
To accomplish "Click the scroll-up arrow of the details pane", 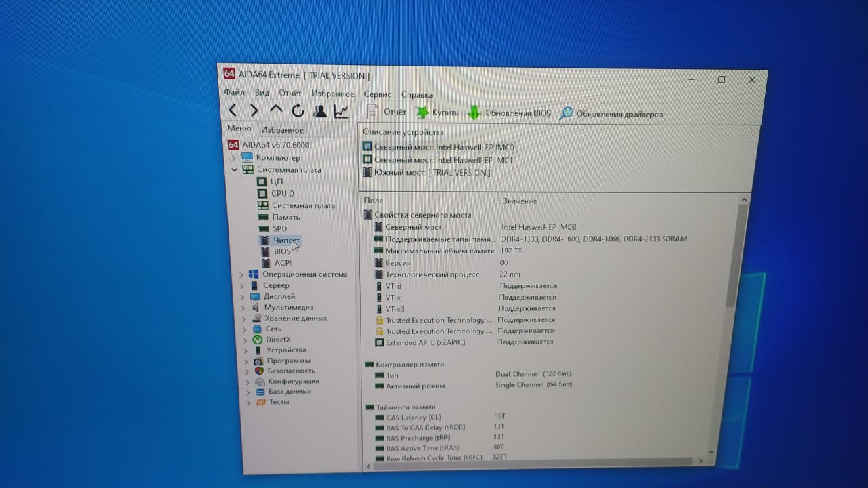I will click(x=744, y=200).
